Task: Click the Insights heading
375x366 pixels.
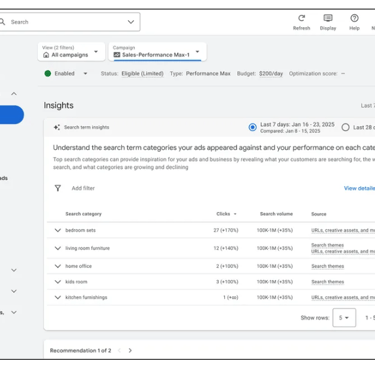Action: tap(59, 105)
